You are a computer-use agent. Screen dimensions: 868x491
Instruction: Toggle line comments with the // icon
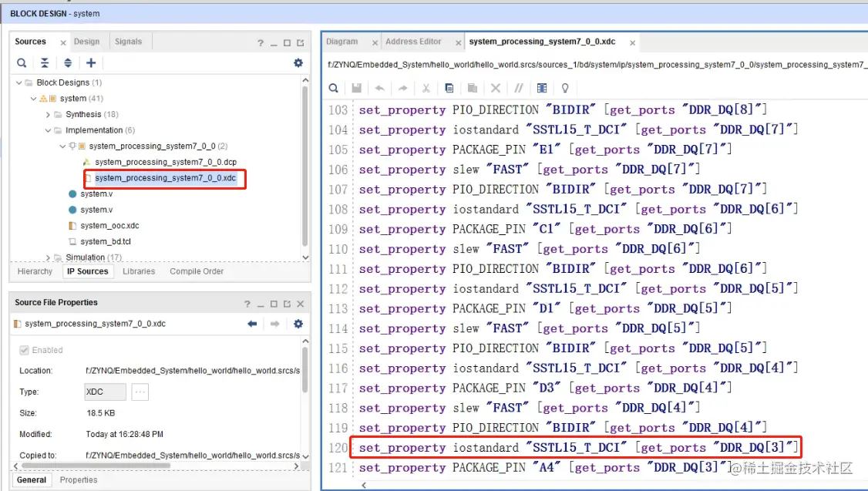tap(519, 88)
